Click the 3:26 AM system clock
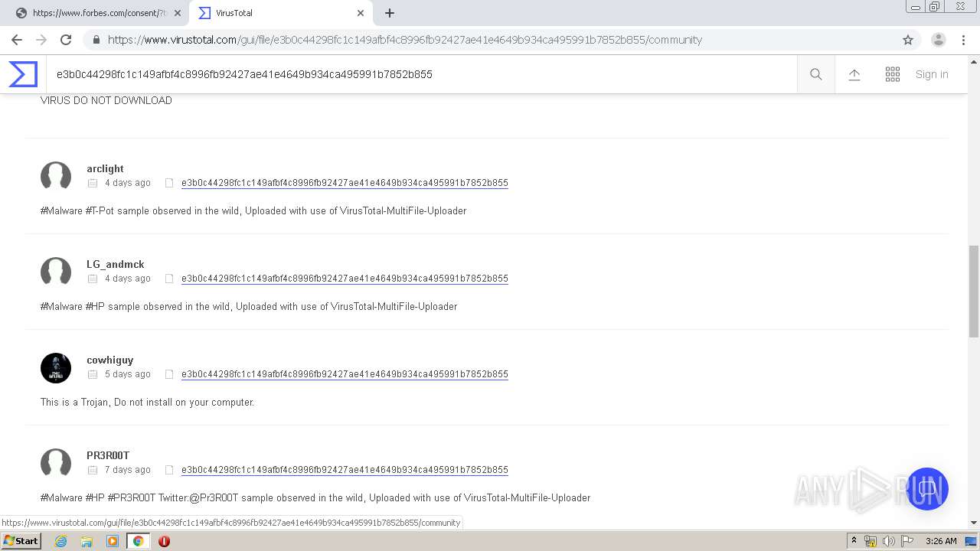This screenshot has height=551, width=980. (x=941, y=541)
